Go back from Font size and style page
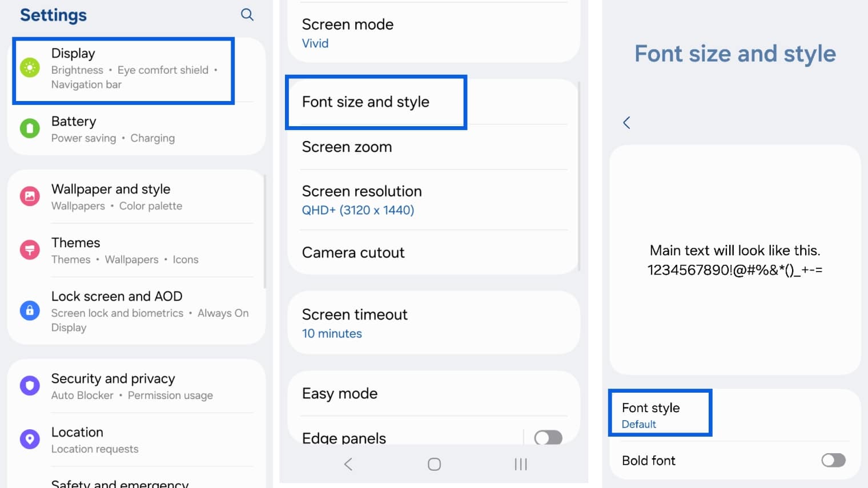Screen dimensions: 868x488 (x=626, y=123)
